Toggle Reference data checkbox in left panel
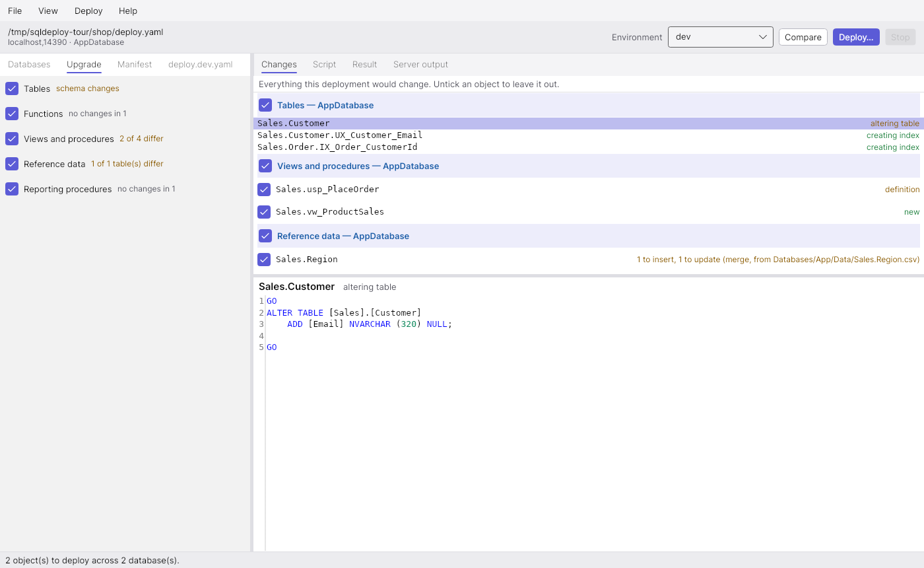924x568 pixels. point(12,164)
